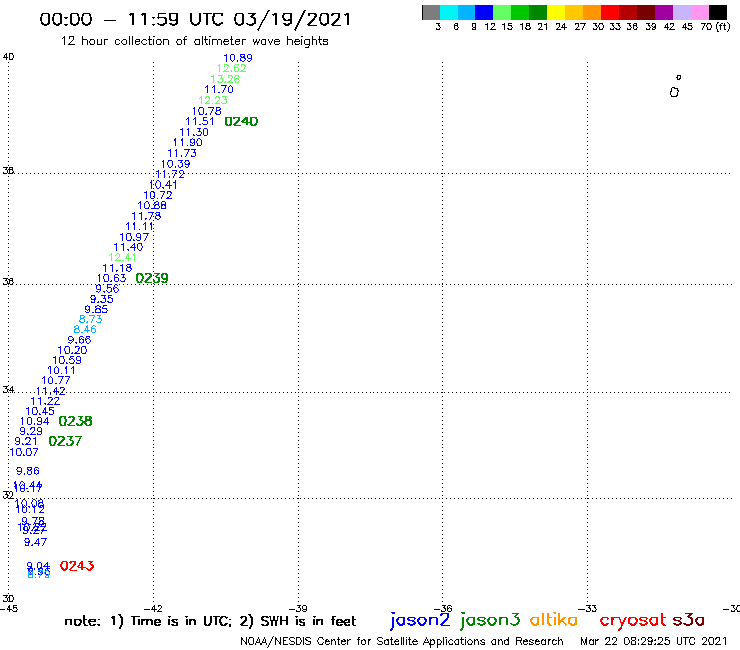
Task: Click the longitude axis label -39
Action: pyautogui.click(x=298, y=609)
